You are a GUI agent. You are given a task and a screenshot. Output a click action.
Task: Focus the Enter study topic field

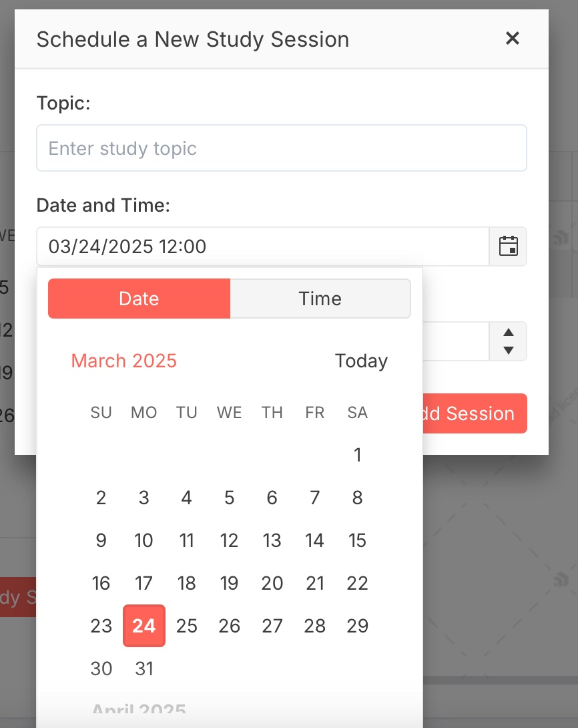[282, 148]
